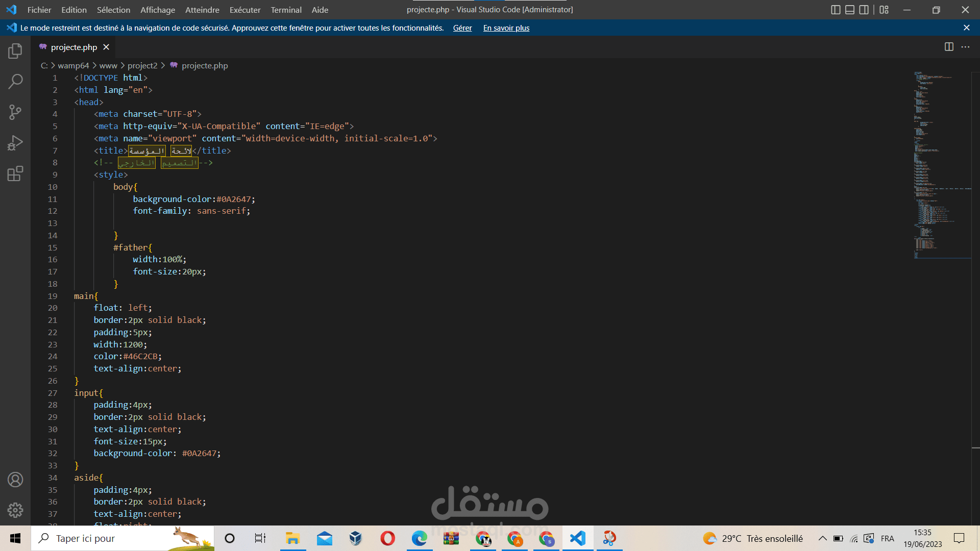Open the editor More Actions ellipsis
The width and height of the screenshot is (980, 551).
965,47
